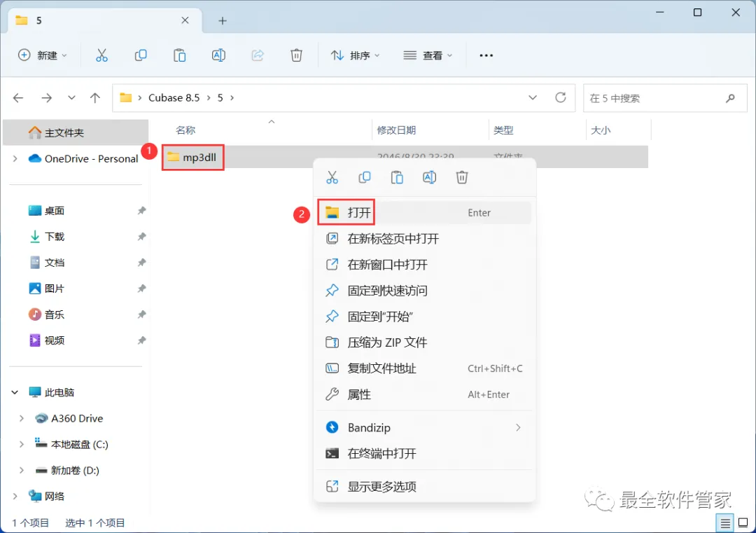Go up one folder level

pyautogui.click(x=95, y=98)
